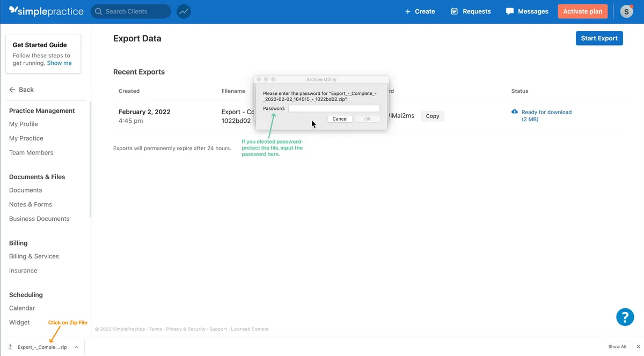This screenshot has height=356, width=644.
Task: Select the February 2, 2022 export date
Action: (144, 112)
